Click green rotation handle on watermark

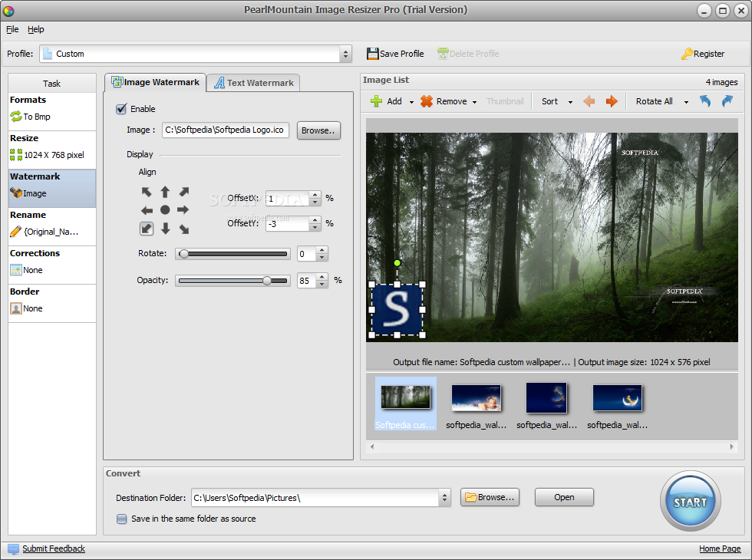[397, 262]
